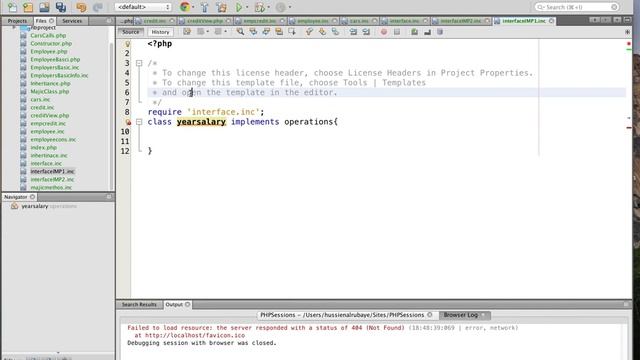The width and height of the screenshot is (640, 360).
Task: Click the lightbulb hint icon at line 1
Action: click(x=127, y=44)
